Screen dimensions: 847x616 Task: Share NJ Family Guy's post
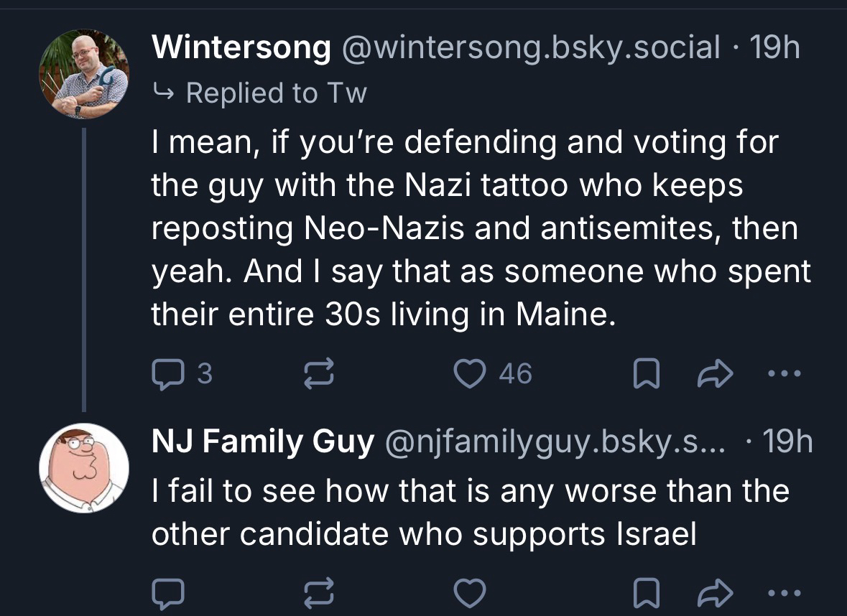pos(712,594)
